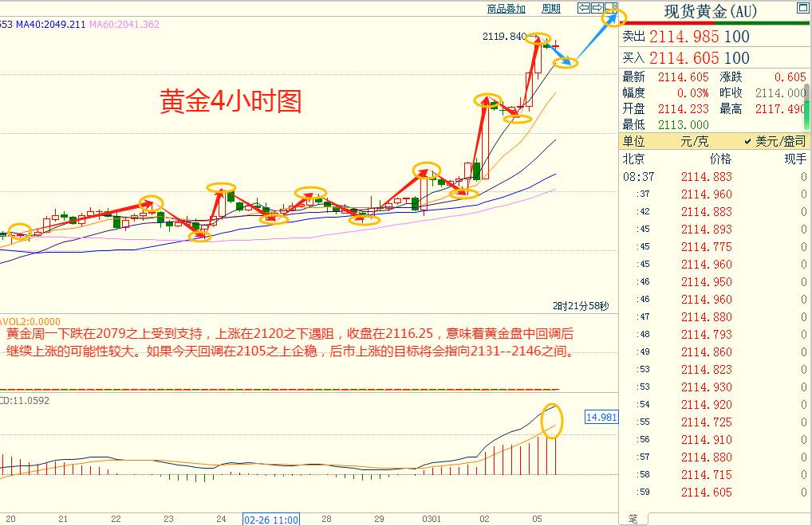Click the 2时21分58秒 countdown timer
Screen dimensions: 812x526
pyautogui.click(x=581, y=306)
